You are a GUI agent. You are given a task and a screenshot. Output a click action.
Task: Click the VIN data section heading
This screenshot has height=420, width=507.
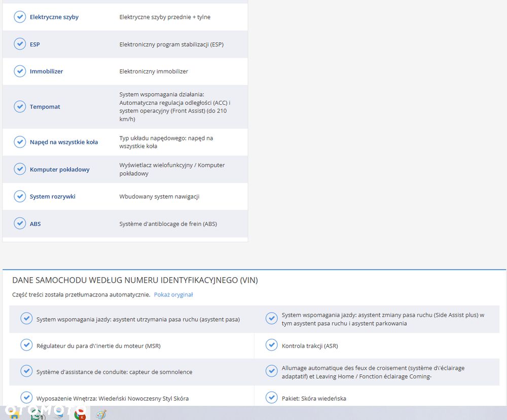tap(135, 280)
